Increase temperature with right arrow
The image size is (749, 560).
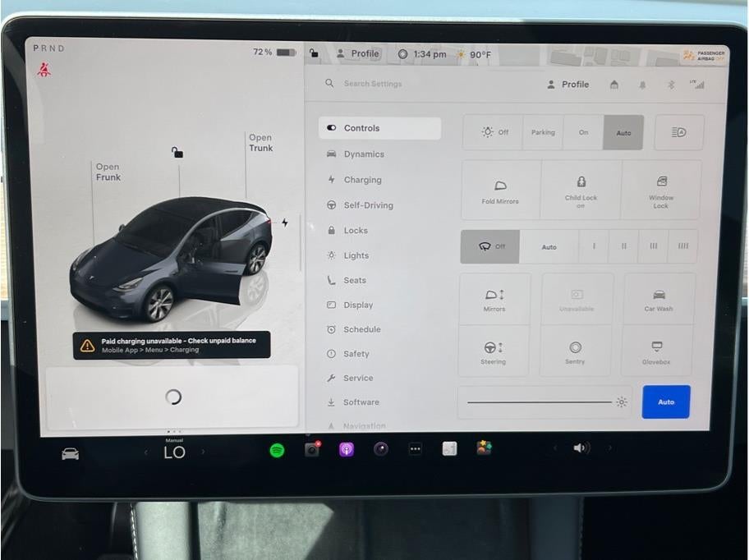click(x=204, y=452)
